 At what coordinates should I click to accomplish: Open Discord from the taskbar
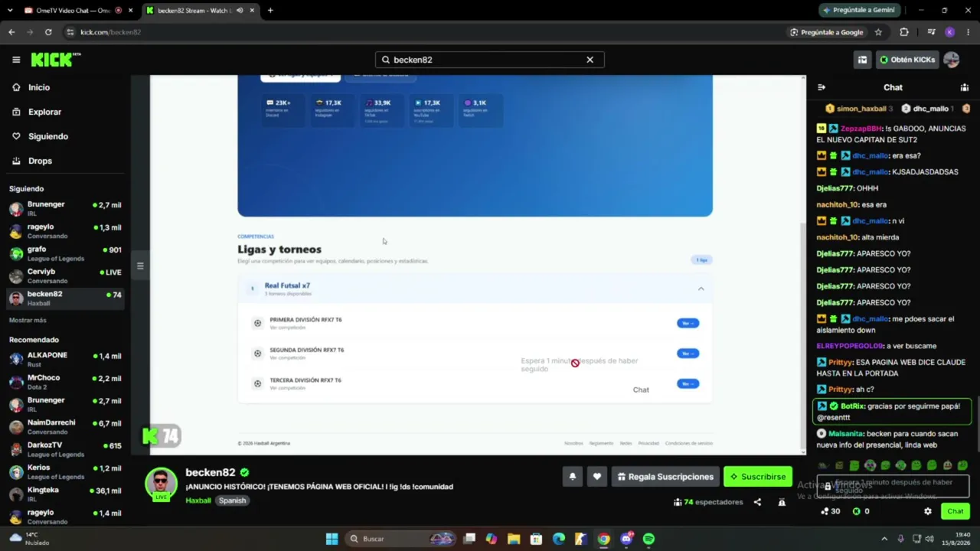click(x=626, y=539)
